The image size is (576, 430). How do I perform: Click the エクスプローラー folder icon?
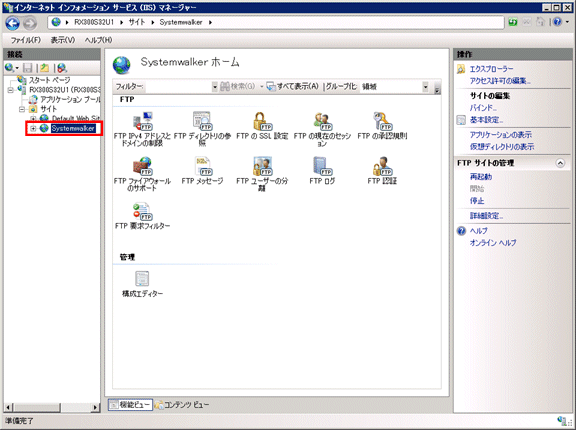(461, 69)
